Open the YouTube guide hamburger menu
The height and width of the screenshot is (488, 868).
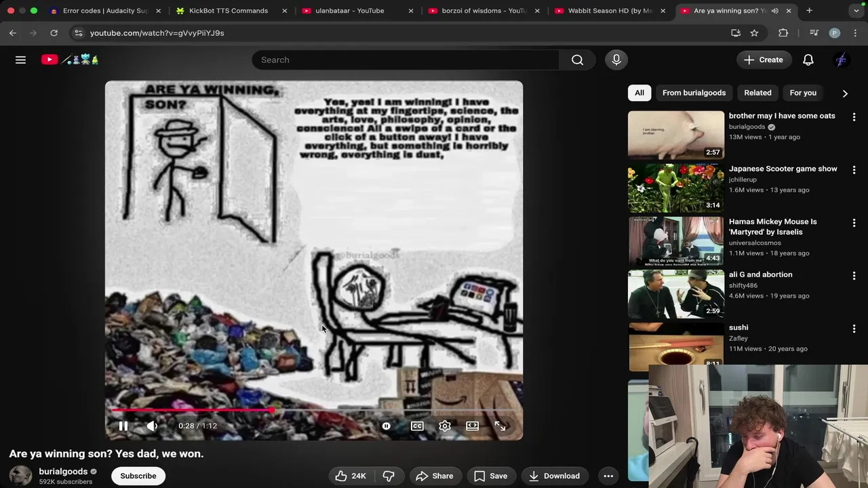pos(20,60)
